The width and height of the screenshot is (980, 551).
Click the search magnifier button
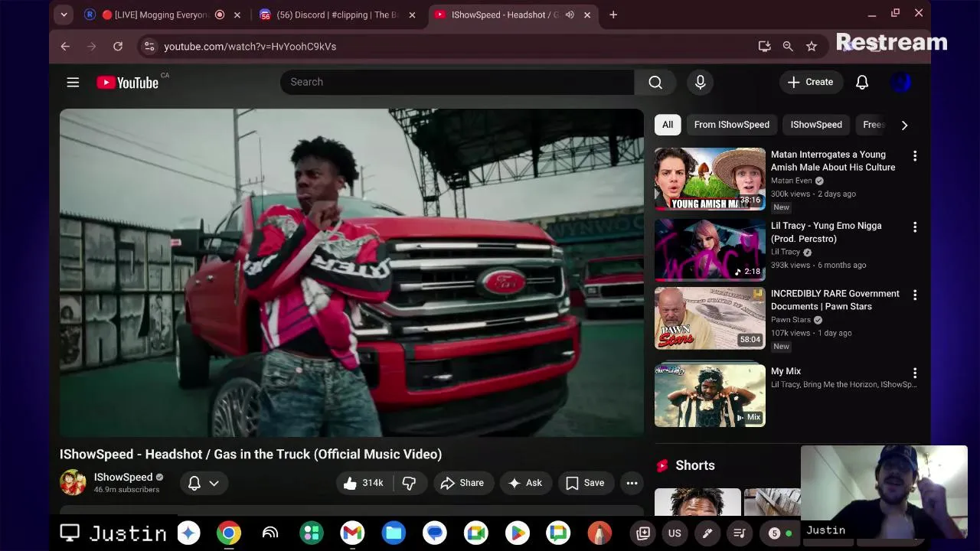pos(655,82)
